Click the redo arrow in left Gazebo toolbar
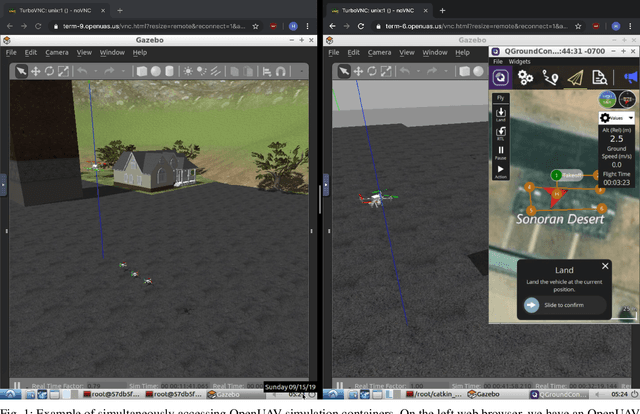This screenshot has height=414, width=640. 109,71
